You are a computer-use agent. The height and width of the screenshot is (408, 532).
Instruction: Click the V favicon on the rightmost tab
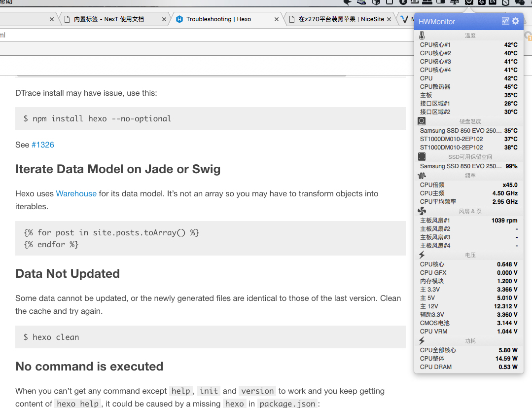click(404, 19)
